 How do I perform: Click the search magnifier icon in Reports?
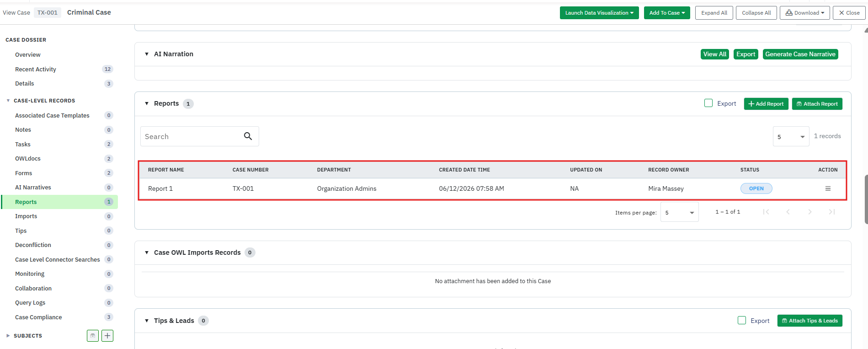click(248, 136)
